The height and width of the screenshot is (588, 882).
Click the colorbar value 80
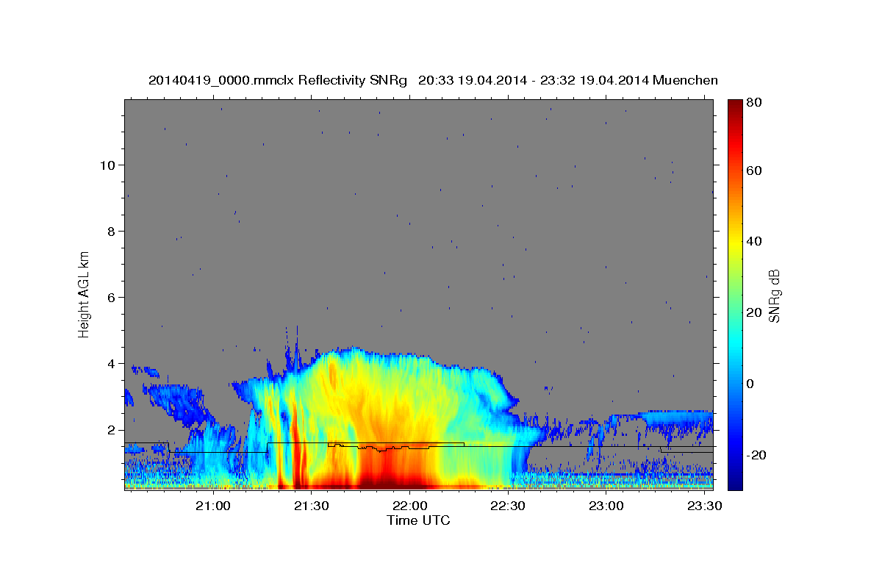(x=754, y=102)
